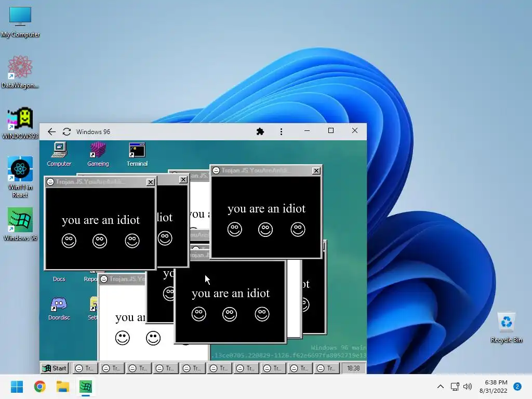The image size is (532, 399).
Task: Minimize the Windows 96 app window
Action: (307, 131)
